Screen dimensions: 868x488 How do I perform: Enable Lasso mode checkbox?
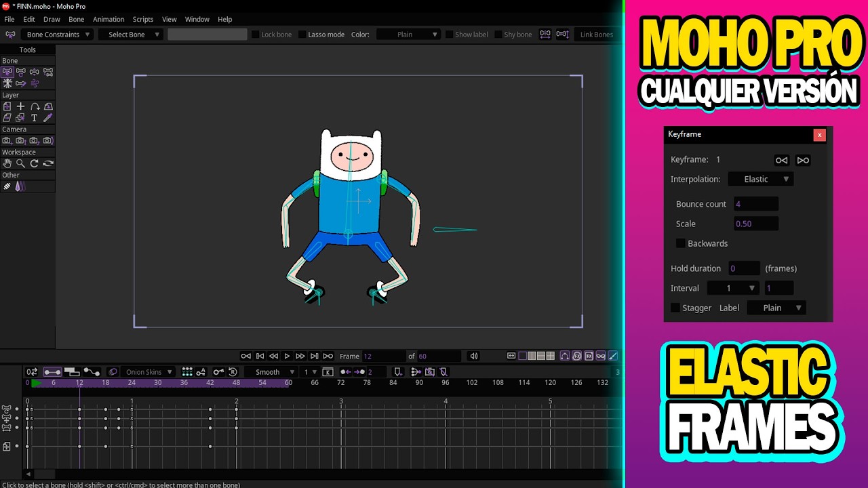point(302,35)
